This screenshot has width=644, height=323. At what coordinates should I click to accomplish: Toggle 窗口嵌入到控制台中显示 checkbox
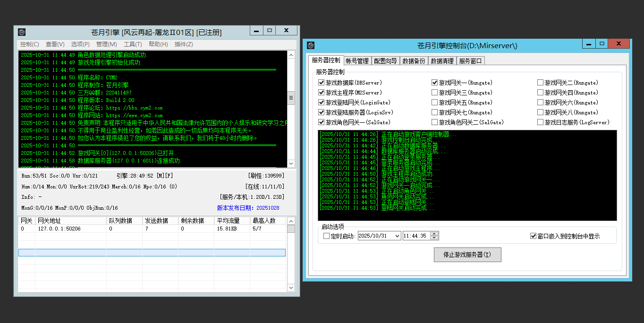click(x=533, y=236)
